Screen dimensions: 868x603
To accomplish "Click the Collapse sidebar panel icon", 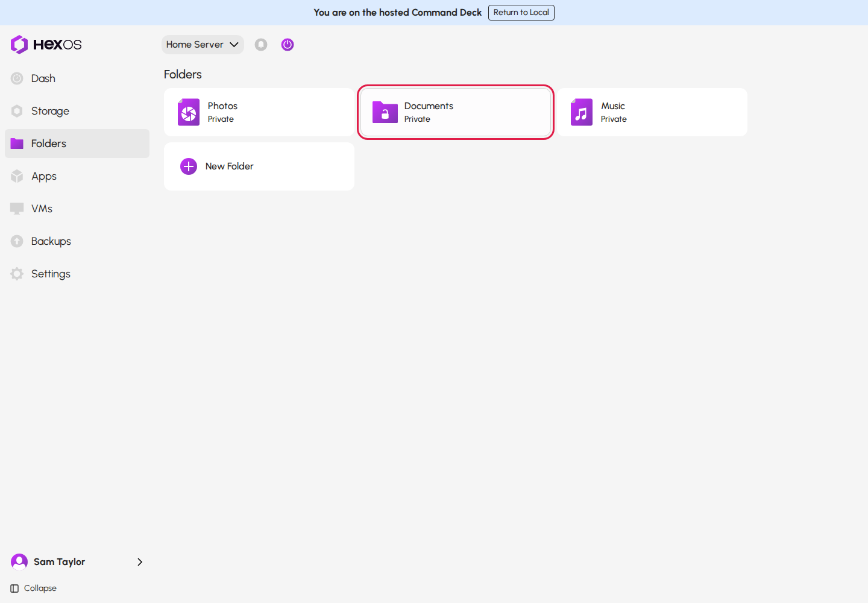I will (14, 589).
